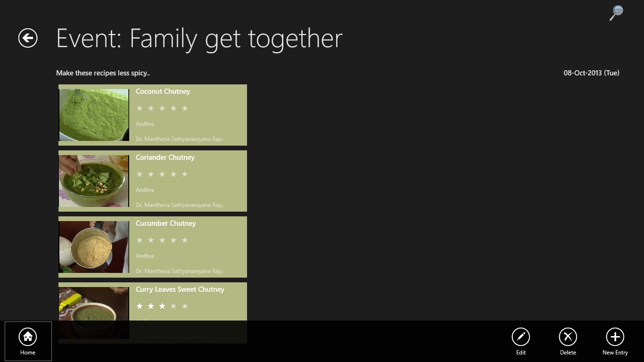The image size is (644, 362).
Task: Add a New Entry with plus icon
Action: [615, 337]
